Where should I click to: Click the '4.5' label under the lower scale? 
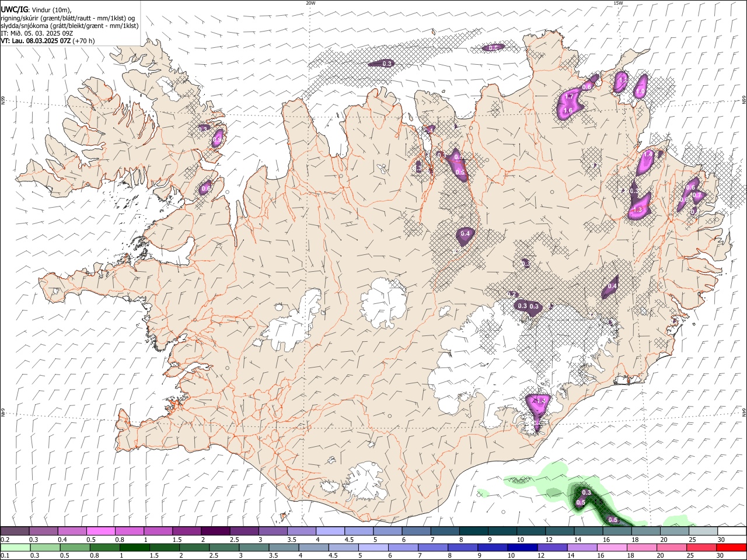coord(332,556)
